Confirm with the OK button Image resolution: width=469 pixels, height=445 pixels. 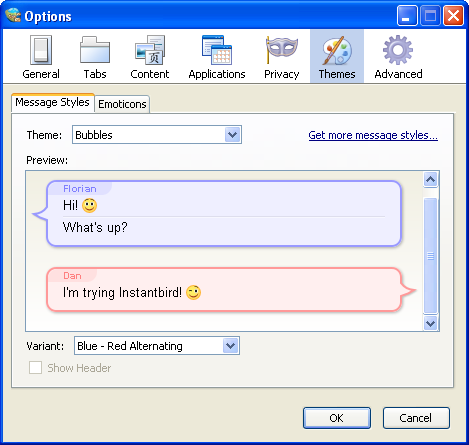point(337,418)
